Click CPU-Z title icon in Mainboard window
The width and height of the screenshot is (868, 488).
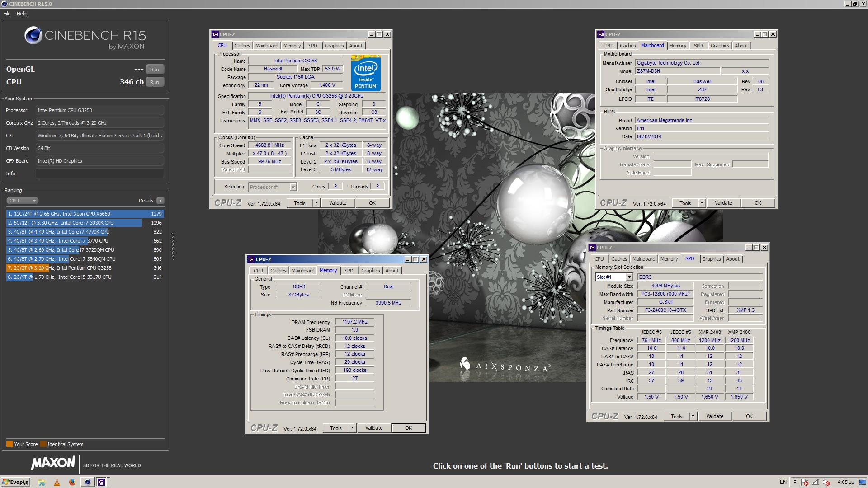point(600,34)
